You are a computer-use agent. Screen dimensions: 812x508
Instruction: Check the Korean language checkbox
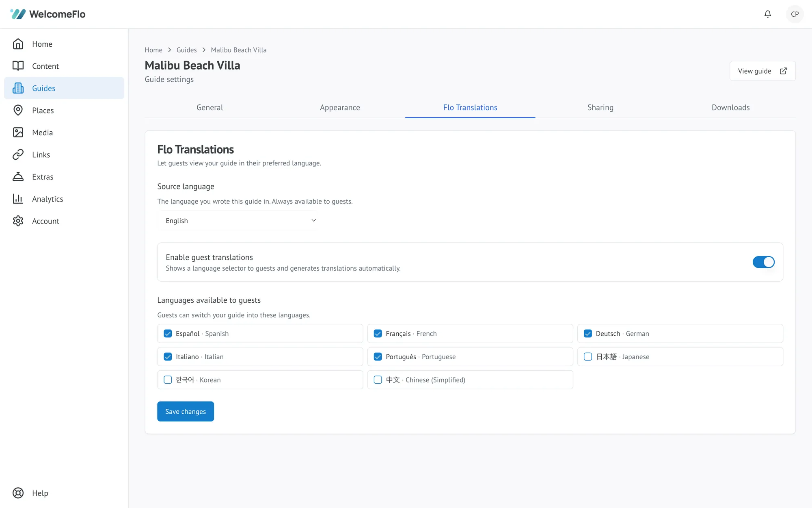(x=168, y=380)
